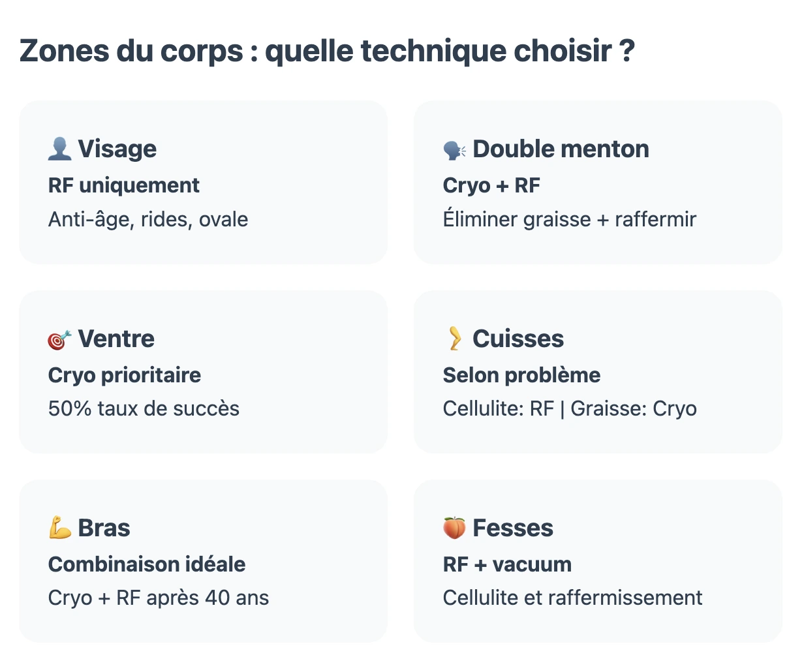804x672 pixels.
Task: Select the Visage card heading
Action: (x=117, y=149)
